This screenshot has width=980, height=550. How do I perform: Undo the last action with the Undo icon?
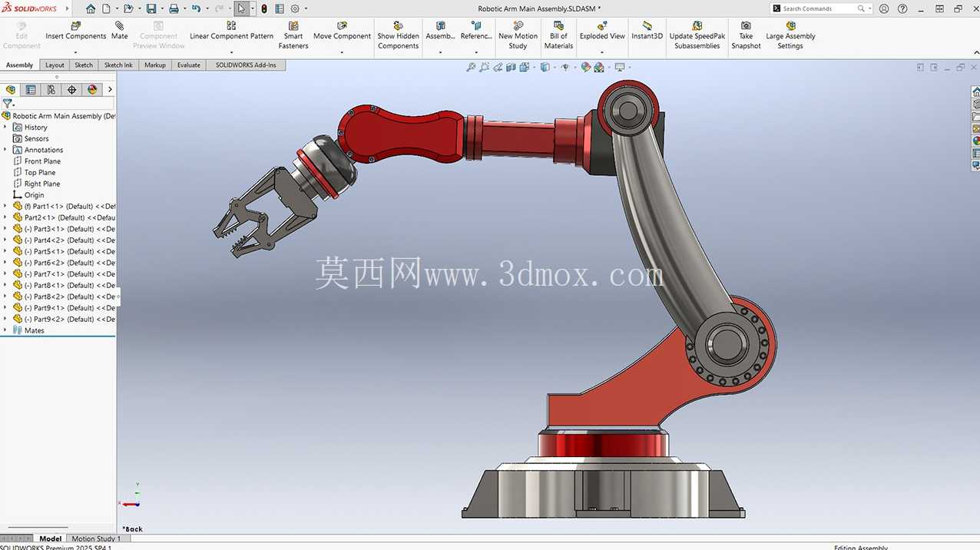[196, 8]
